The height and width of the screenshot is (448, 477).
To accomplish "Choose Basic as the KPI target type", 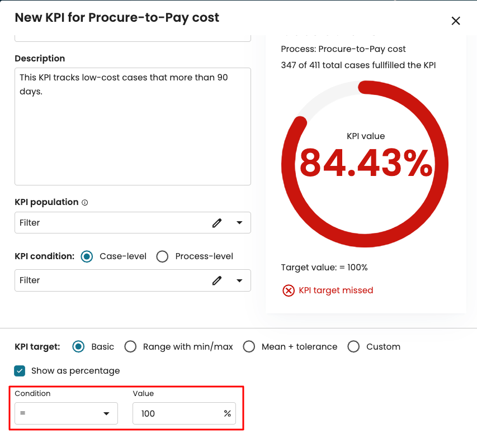I will [79, 347].
